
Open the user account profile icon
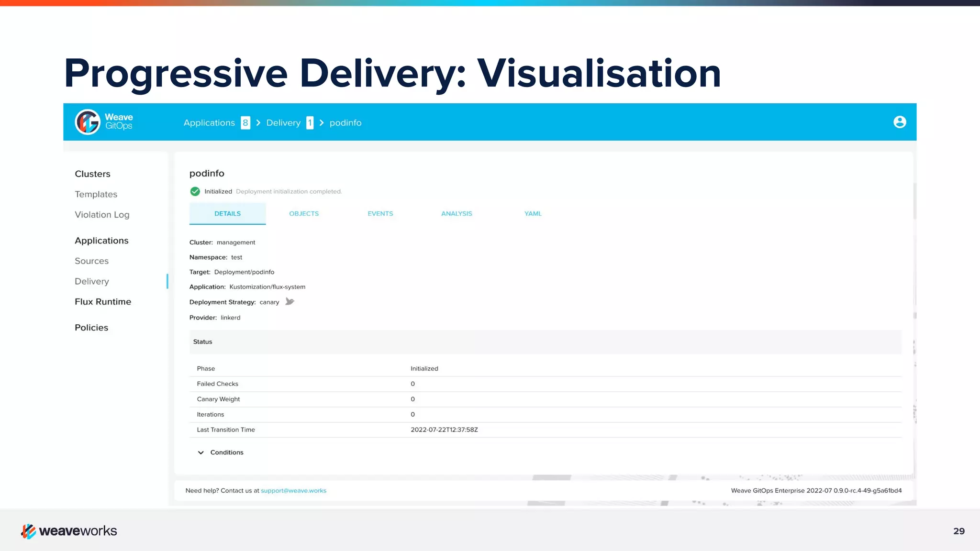point(900,122)
